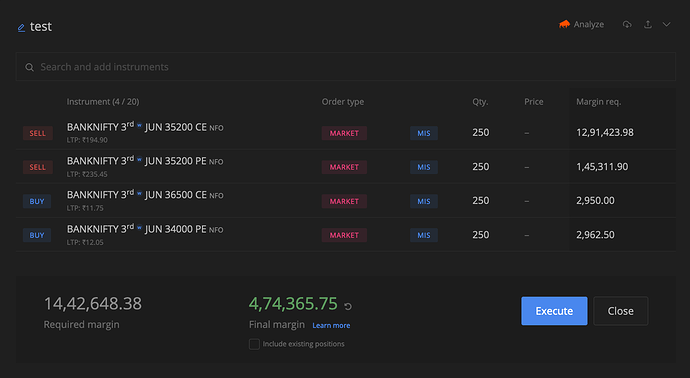Click margin value 2,962.50
This screenshot has height=378, width=690.
point(595,235)
